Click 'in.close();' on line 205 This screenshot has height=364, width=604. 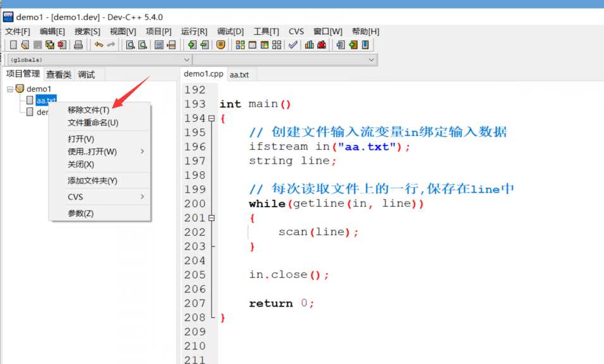(289, 275)
